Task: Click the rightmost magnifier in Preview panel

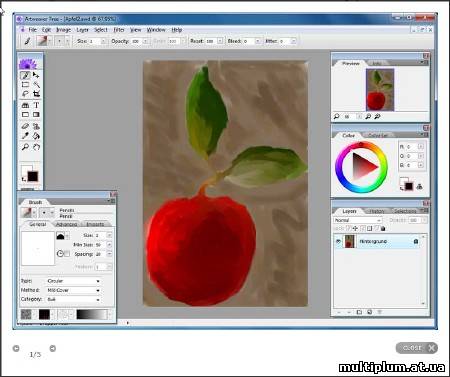Action: coord(377,116)
